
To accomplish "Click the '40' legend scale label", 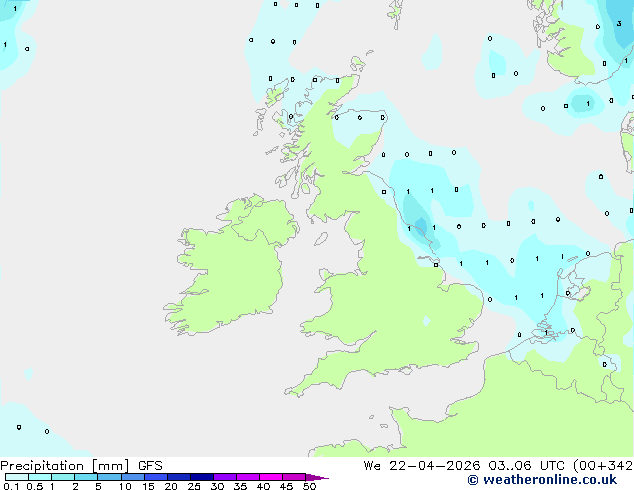I will click(x=263, y=486).
